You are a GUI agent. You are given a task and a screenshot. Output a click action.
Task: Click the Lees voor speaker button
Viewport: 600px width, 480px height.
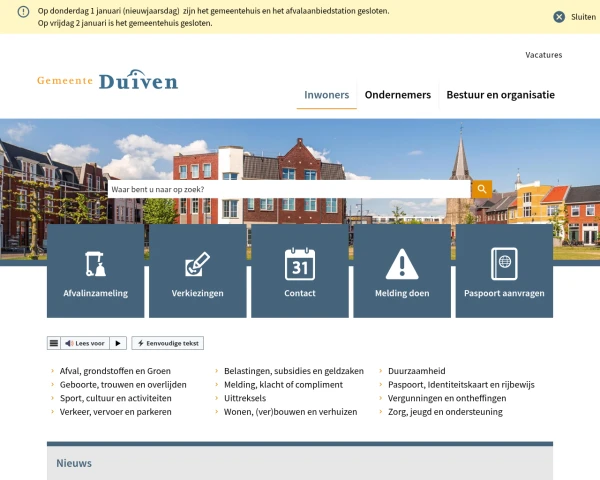click(84, 343)
